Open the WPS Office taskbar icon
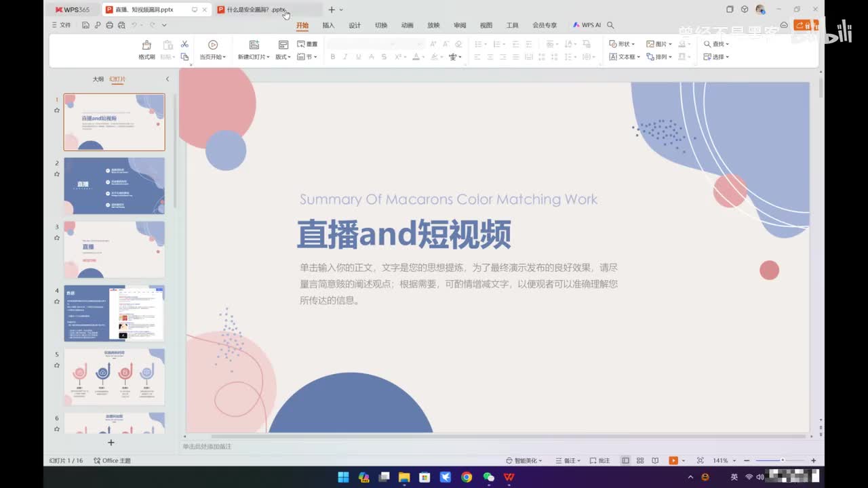The height and width of the screenshot is (488, 868). pos(509,477)
